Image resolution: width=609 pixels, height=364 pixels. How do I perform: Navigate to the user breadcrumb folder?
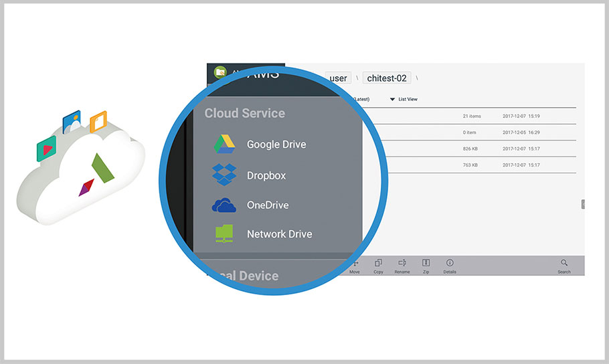click(338, 78)
